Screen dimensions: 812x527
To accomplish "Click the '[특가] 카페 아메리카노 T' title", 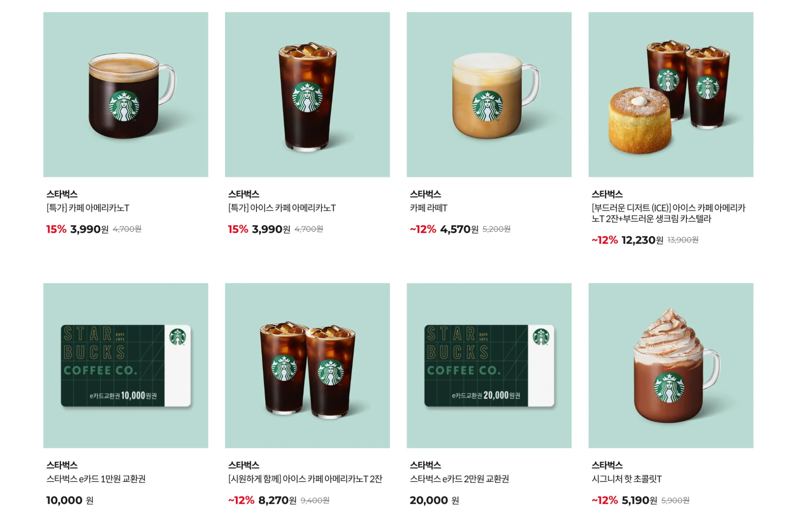I will [x=88, y=208].
